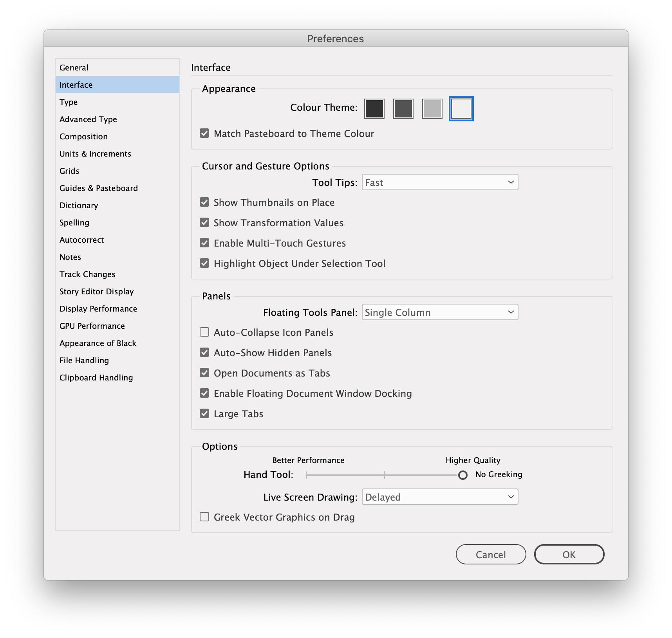This screenshot has height=638, width=672.
Task: Switch to the Type preferences section
Action: [69, 102]
